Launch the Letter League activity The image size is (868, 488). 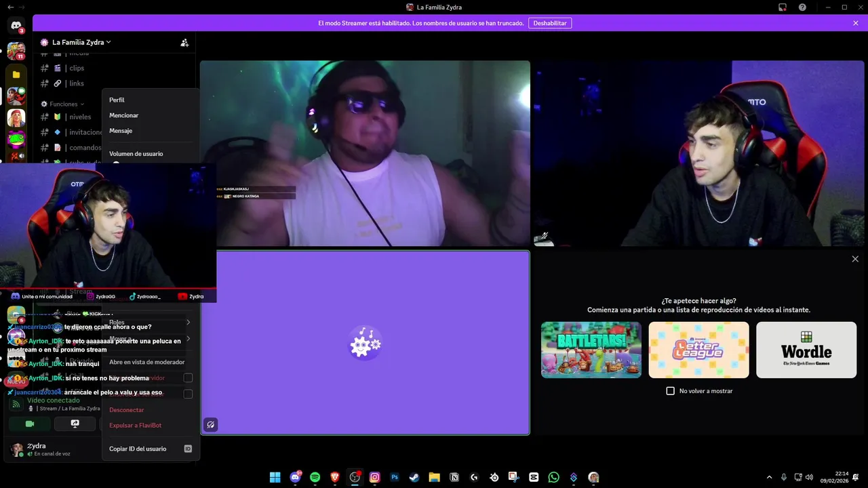coord(698,350)
